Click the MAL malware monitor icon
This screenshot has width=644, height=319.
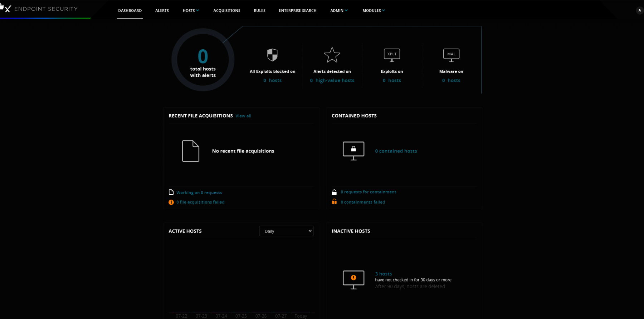click(451, 55)
